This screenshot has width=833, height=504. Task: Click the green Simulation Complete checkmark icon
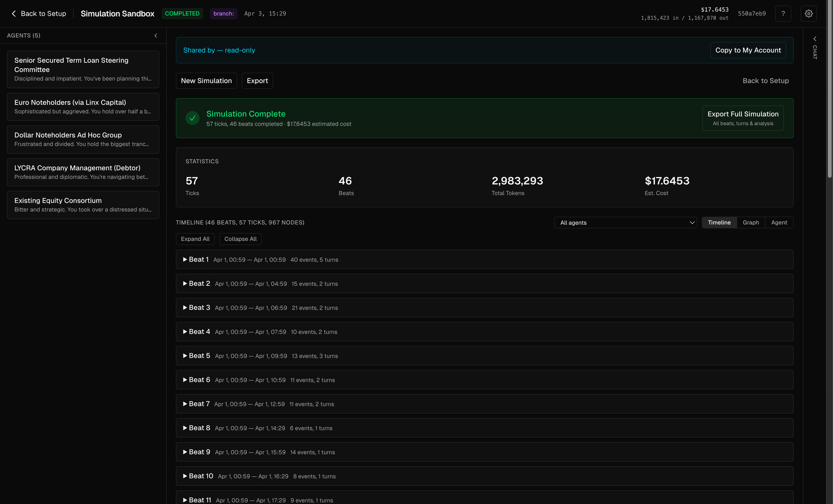pos(192,118)
